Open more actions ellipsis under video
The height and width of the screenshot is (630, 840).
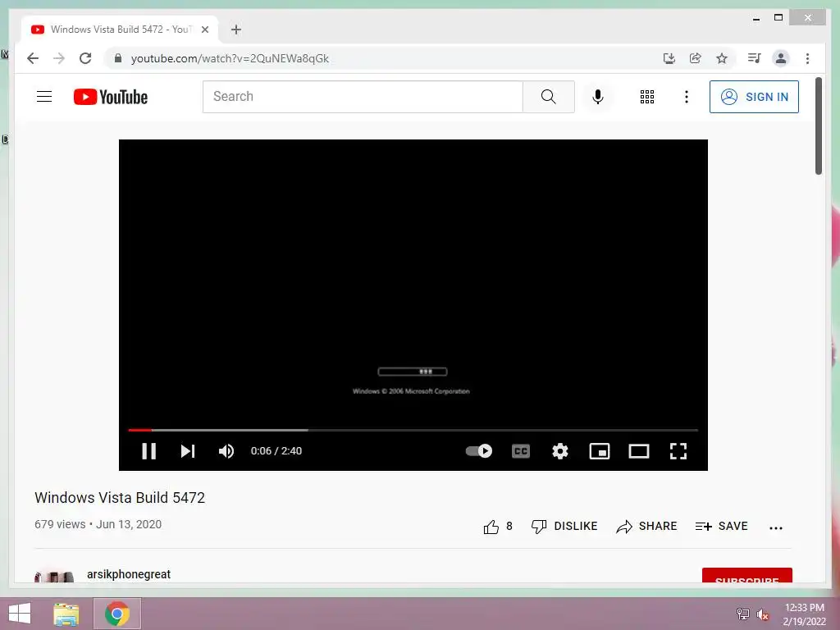[776, 527]
